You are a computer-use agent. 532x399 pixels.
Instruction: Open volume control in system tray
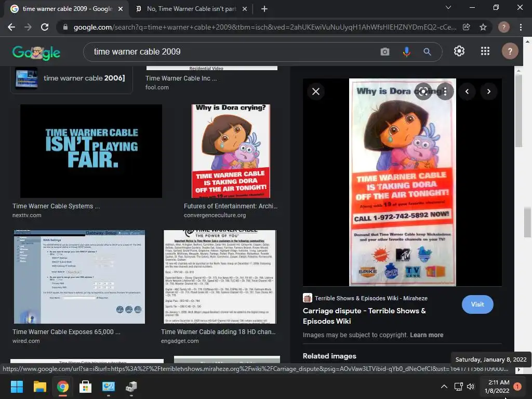471,387
